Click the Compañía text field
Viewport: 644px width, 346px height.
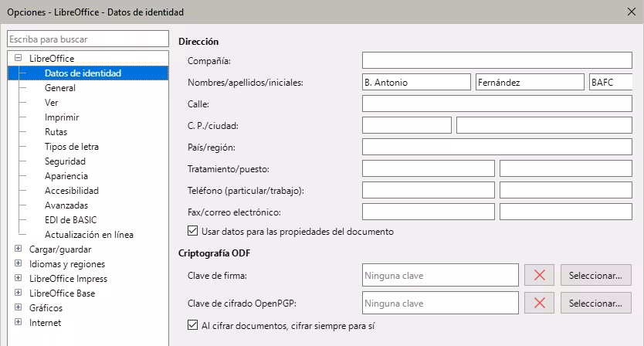(x=497, y=60)
